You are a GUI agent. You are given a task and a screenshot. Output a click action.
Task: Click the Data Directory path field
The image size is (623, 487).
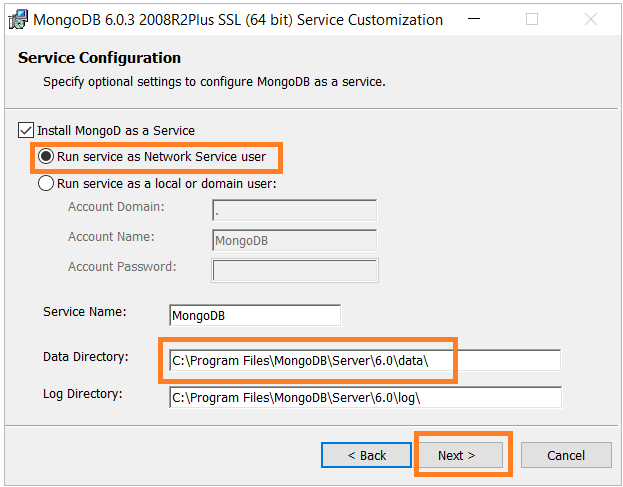[365, 361]
